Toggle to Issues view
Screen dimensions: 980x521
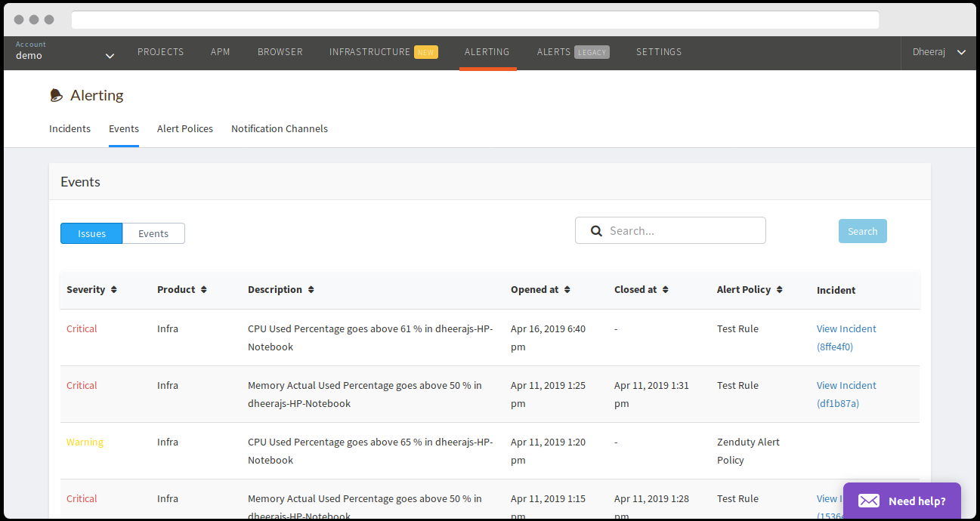(x=91, y=233)
